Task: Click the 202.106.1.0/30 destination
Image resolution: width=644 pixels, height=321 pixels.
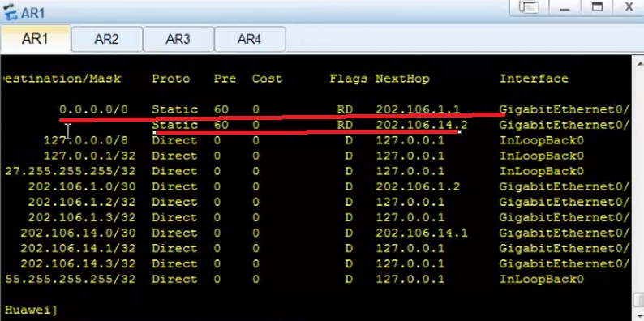Action: [82, 186]
